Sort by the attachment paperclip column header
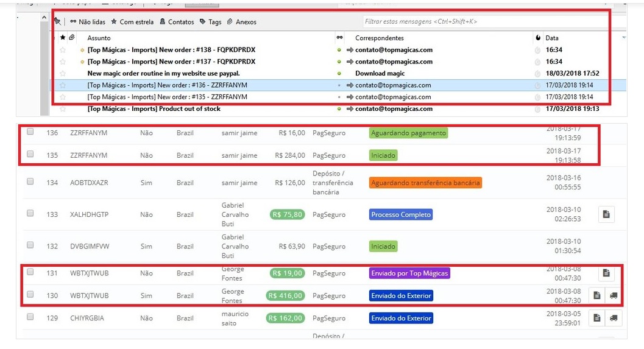The height and width of the screenshot is (349, 644). (x=72, y=37)
